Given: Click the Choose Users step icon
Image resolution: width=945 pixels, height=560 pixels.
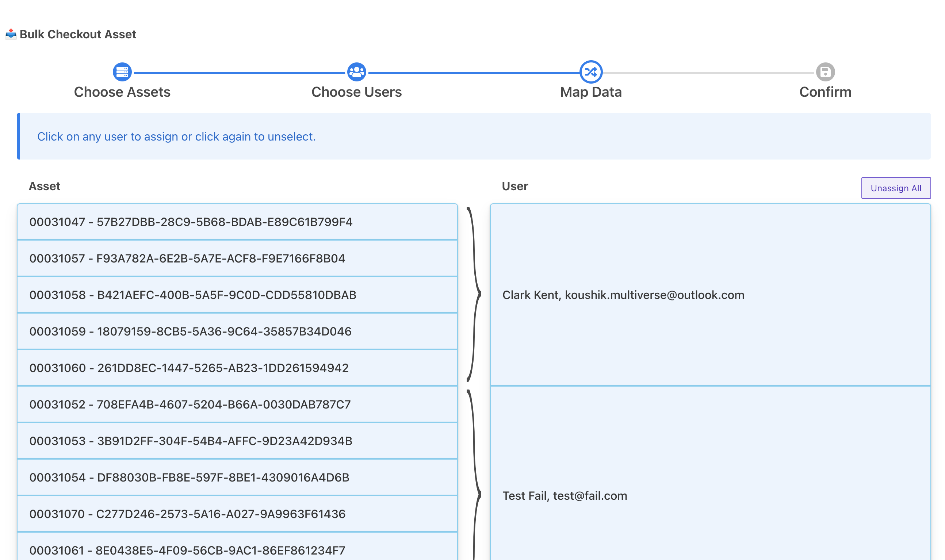Looking at the screenshot, I should click(x=356, y=72).
